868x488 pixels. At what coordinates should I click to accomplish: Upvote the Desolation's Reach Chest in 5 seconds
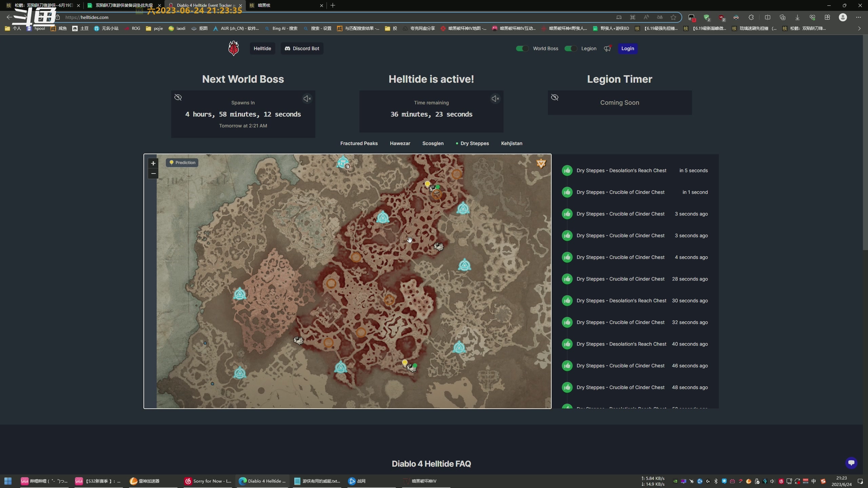click(x=567, y=170)
